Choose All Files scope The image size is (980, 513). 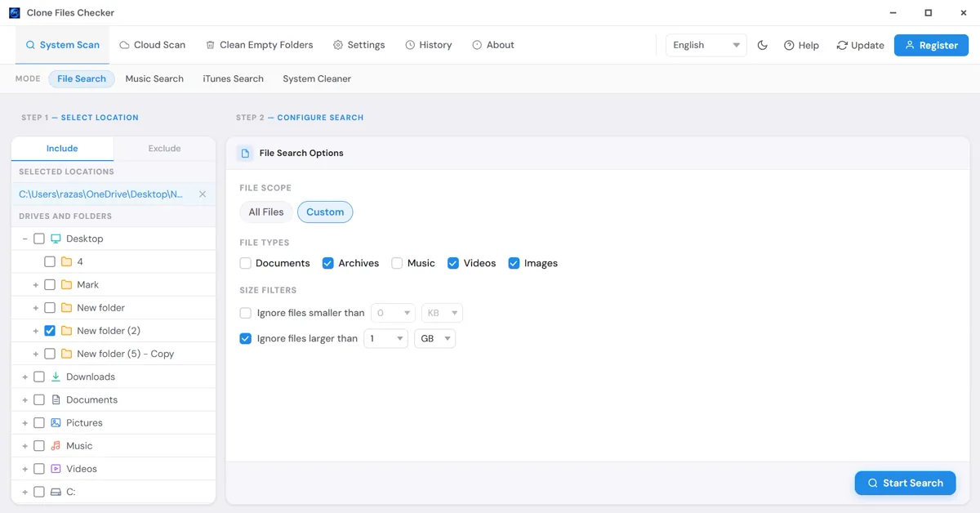[x=266, y=212]
